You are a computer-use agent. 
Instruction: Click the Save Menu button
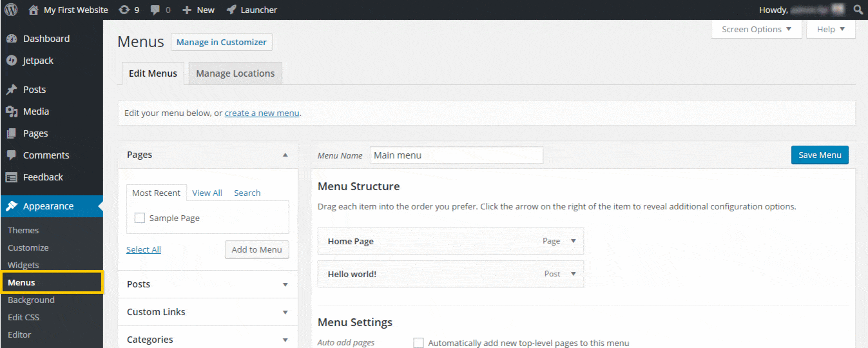click(x=820, y=155)
